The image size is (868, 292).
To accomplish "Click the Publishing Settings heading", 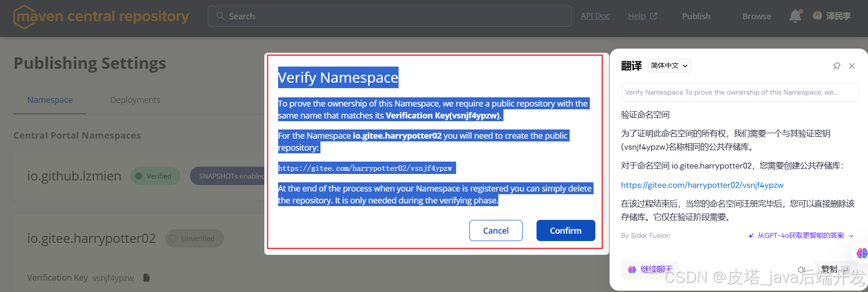I will point(90,63).
